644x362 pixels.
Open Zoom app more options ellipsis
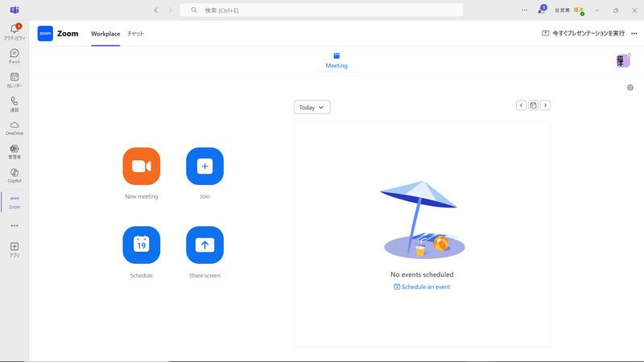[634, 33]
